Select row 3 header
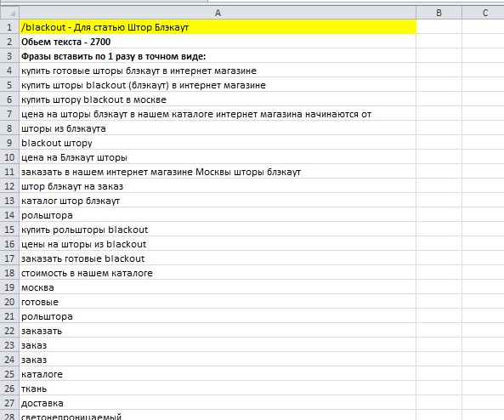The width and height of the screenshot is (504, 420). 9,56
